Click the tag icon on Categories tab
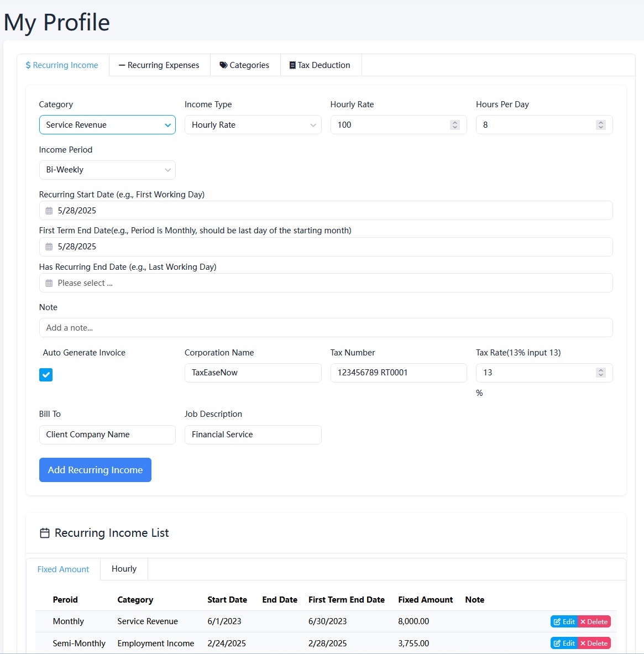 pos(223,65)
